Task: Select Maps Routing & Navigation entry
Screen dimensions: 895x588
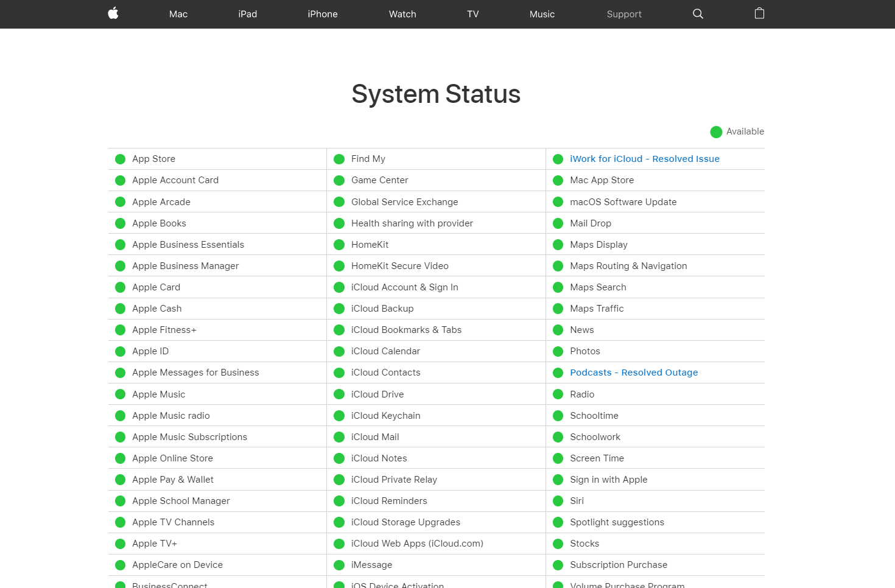Action: click(x=629, y=266)
